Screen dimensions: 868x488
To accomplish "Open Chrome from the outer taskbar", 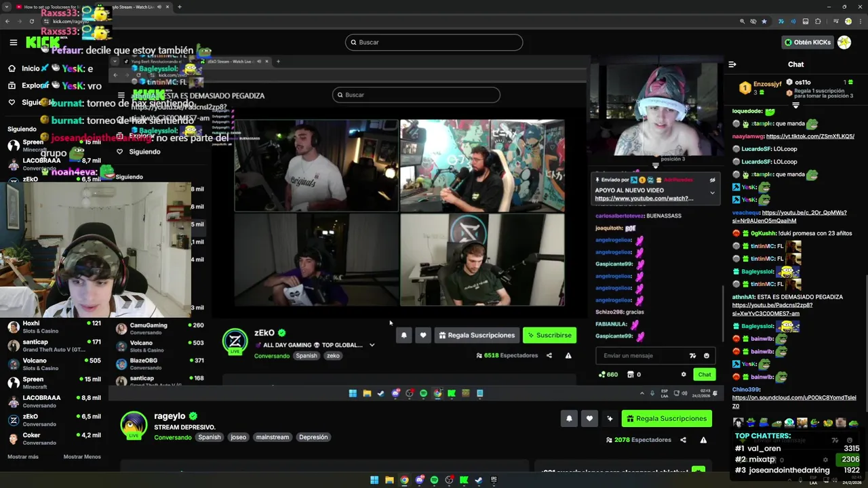I will coord(404,480).
